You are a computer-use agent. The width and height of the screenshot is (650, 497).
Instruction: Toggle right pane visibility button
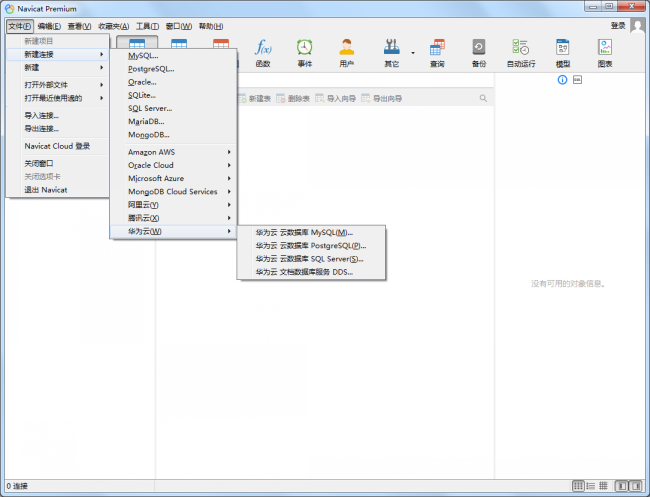pos(635,486)
